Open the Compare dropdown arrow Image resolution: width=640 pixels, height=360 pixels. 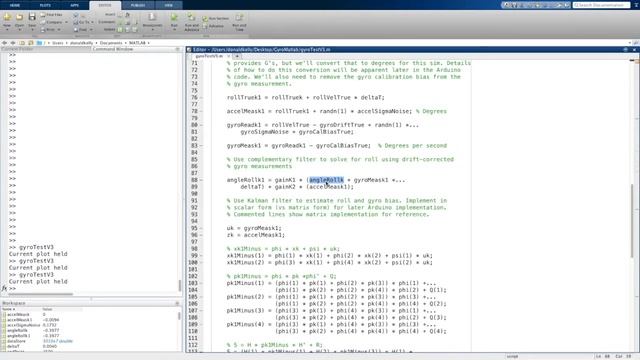point(67,22)
